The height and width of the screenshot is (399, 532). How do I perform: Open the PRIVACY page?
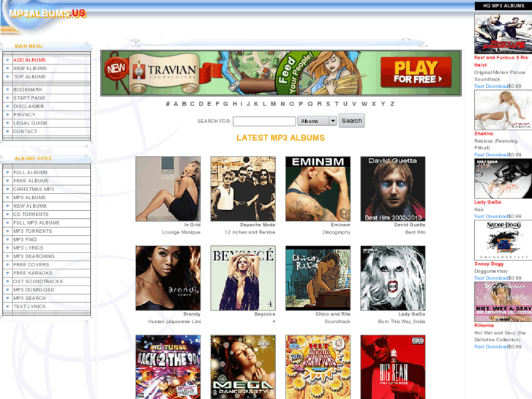pos(24,115)
